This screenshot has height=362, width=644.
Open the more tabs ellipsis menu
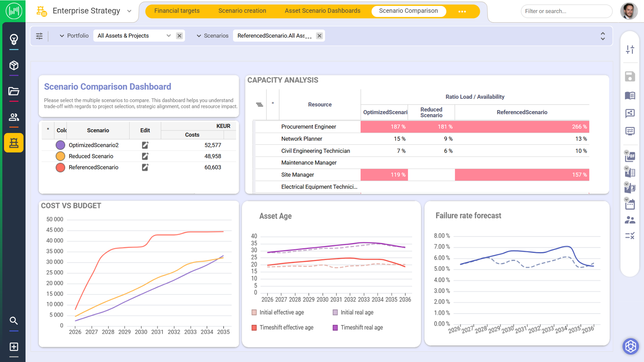click(x=462, y=11)
